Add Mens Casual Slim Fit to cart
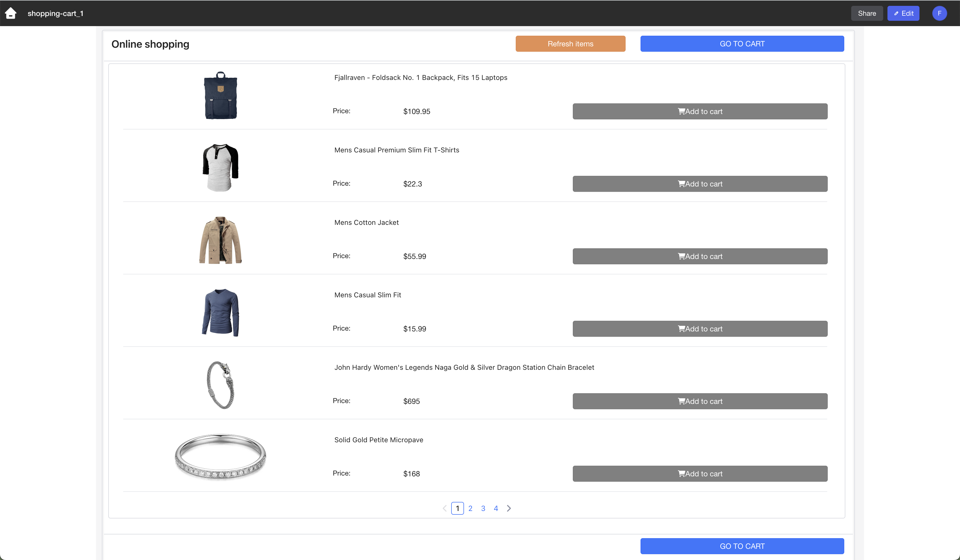The height and width of the screenshot is (560, 960). pos(700,329)
